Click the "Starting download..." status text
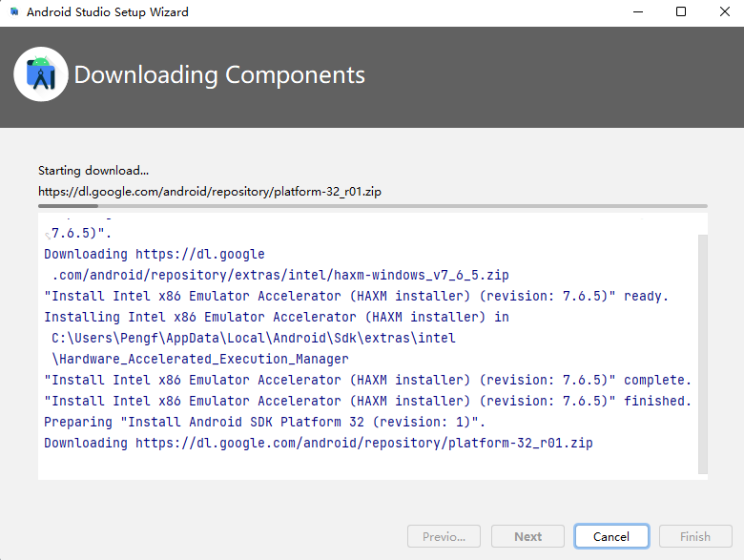744x560 pixels. click(x=93, y=171)
